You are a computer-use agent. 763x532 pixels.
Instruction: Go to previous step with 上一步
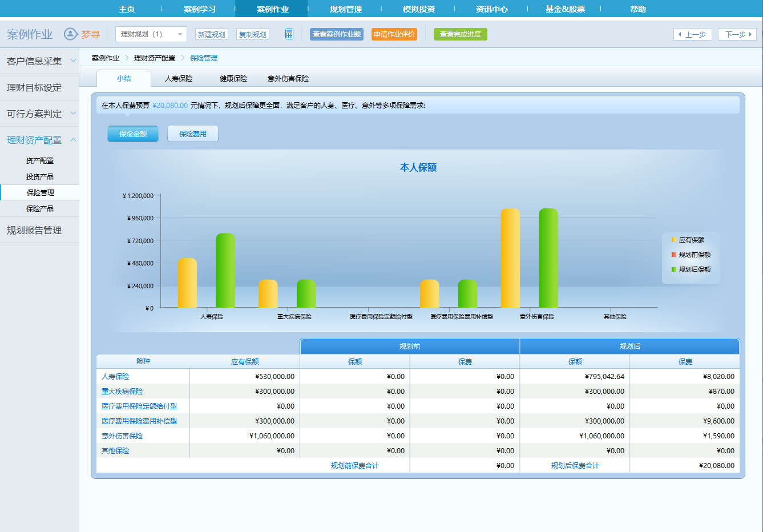693,34
